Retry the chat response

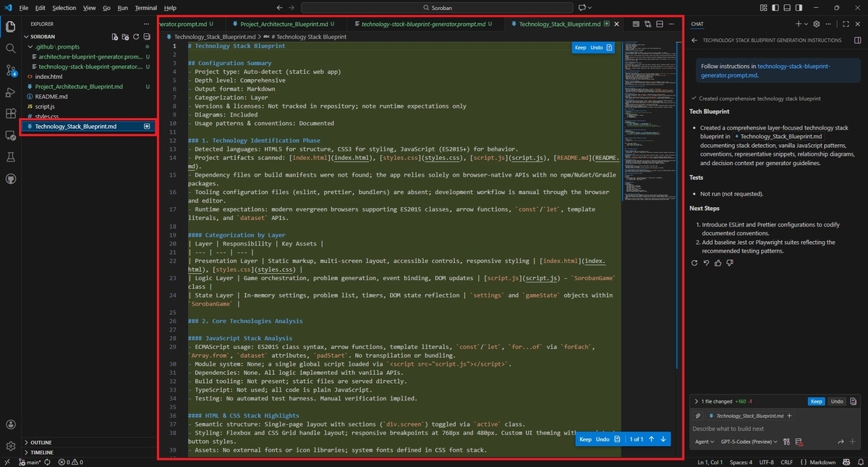[x=694, y=263]
